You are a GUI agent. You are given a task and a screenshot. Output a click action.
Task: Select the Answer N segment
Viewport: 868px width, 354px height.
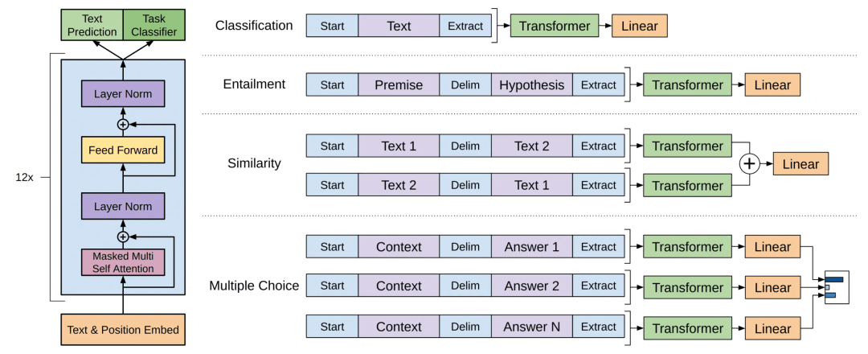click(531, 327)
